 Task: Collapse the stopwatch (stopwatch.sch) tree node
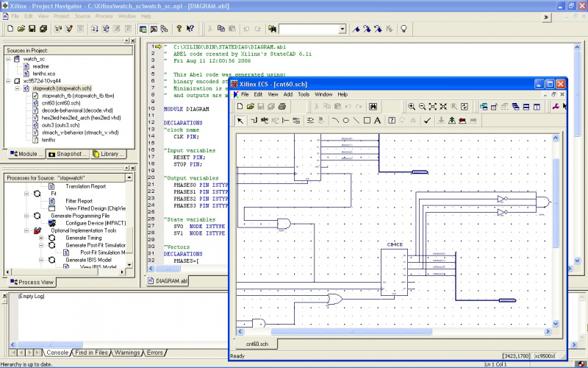pyautogui.click(x=17, y=88)
